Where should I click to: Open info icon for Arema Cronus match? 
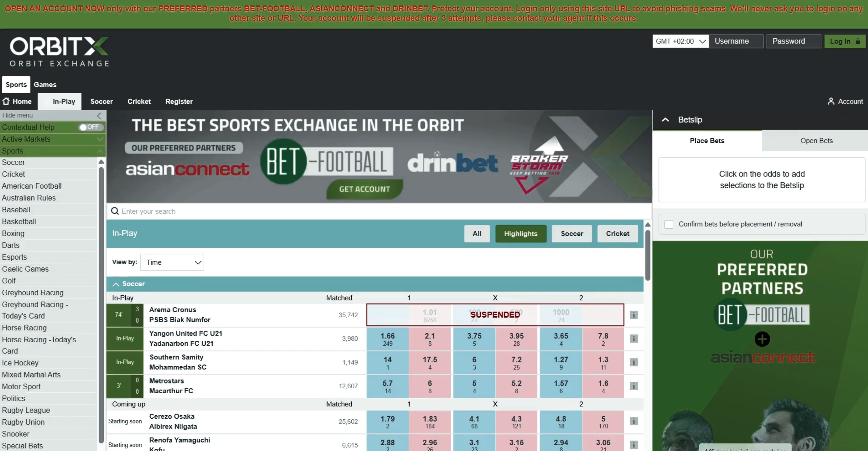634,315
